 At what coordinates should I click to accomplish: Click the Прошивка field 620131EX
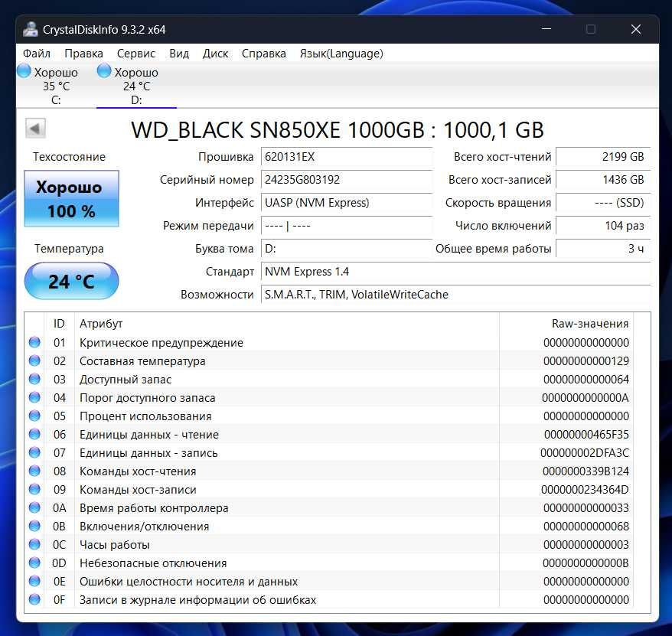(x=346, y=157)
